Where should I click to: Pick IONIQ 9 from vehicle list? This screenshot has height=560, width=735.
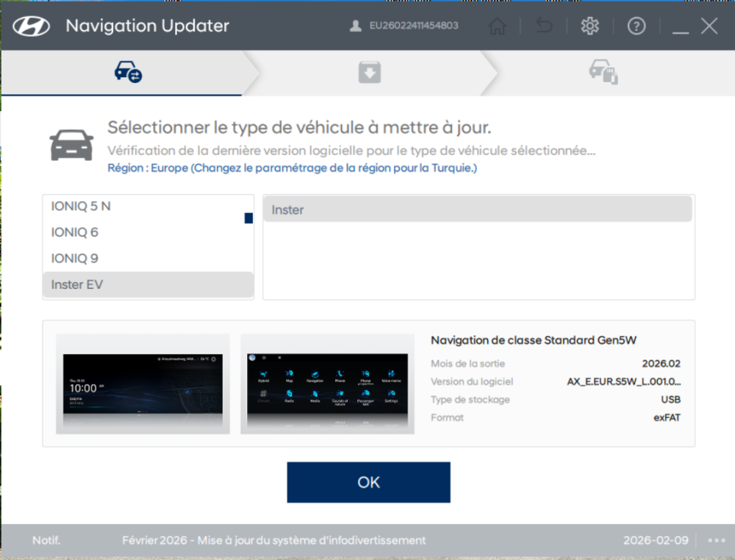74,259
